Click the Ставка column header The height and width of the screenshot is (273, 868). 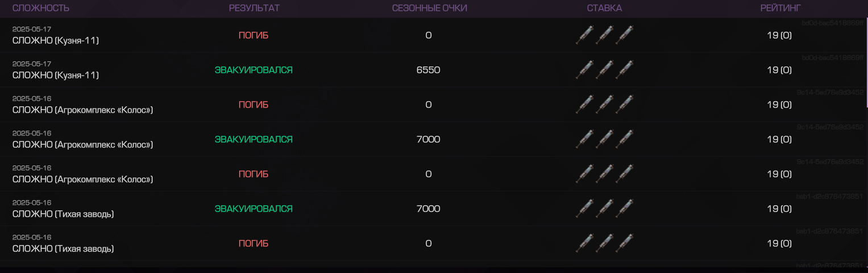[604, 8]
